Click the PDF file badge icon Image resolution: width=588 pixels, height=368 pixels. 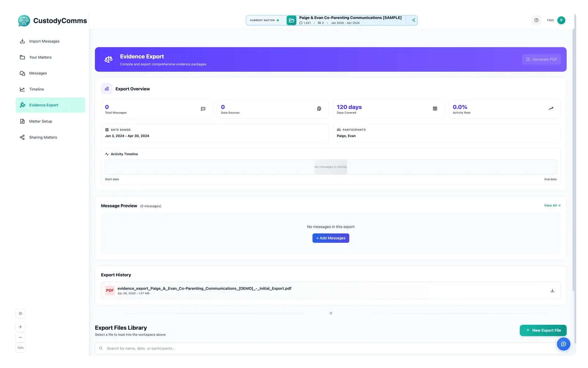pyautogui.click(x=110, y=291)
